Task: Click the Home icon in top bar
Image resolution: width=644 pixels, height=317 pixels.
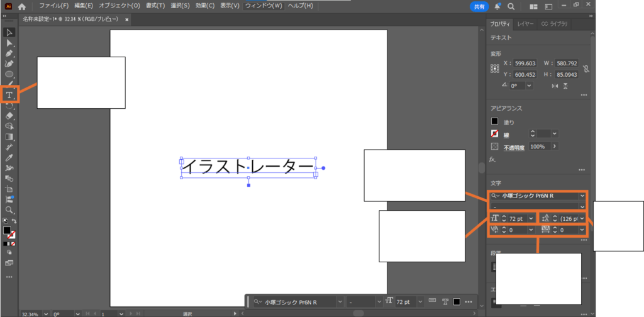Action: coord(22,6)
